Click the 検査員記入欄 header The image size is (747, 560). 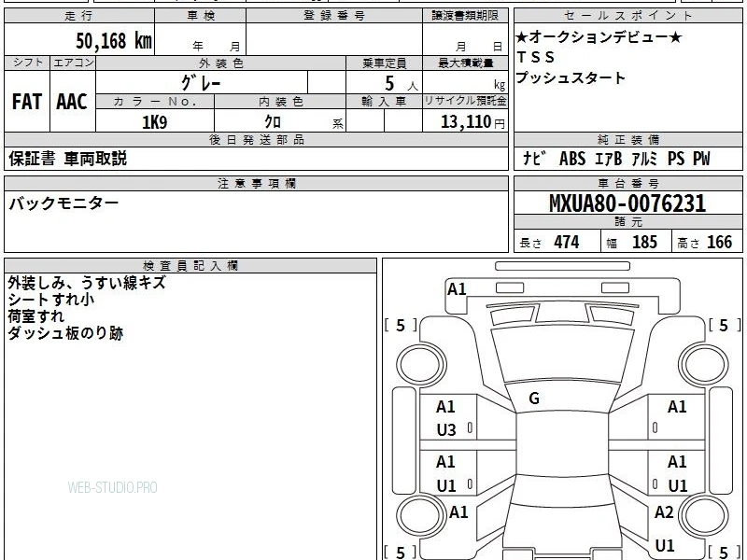tap(190, 266)
